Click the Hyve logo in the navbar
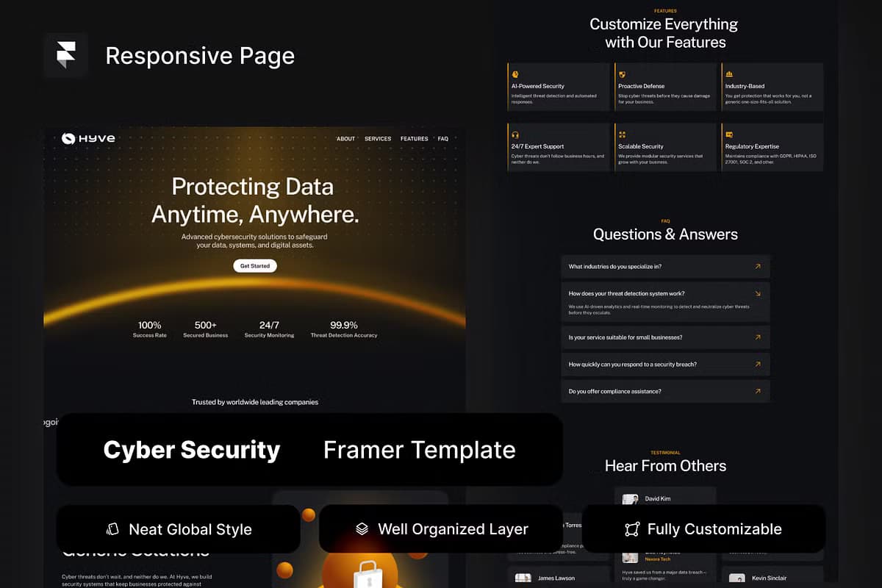The width and height of the screenshot is (882, 588). [x=87, y=138]
